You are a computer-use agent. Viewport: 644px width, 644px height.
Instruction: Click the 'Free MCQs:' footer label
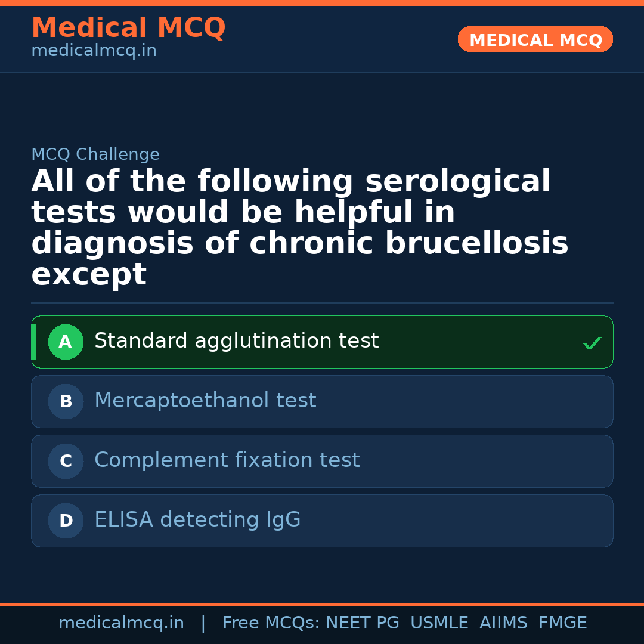(x=271, y=623)
